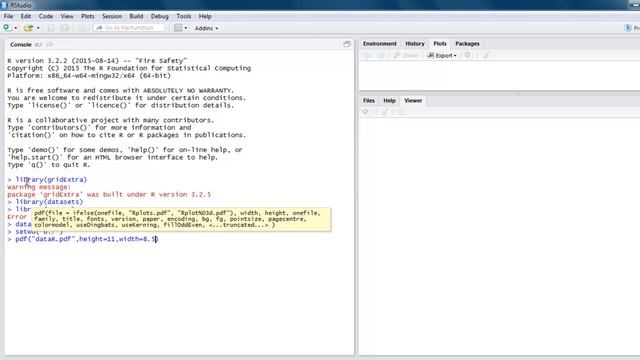This screenshot has height=360, width=640.
Task: Switch to the lower pane Help tab
Action: click(x=389, y=100)
